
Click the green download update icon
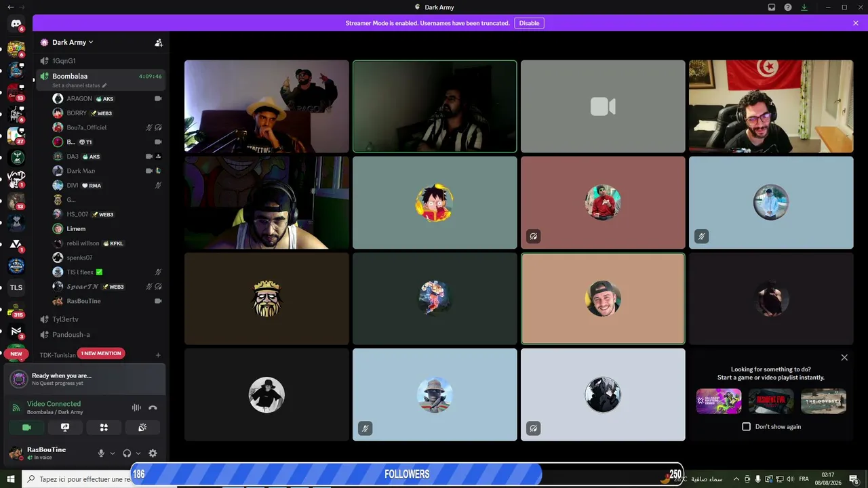click(x=804, y=7)
